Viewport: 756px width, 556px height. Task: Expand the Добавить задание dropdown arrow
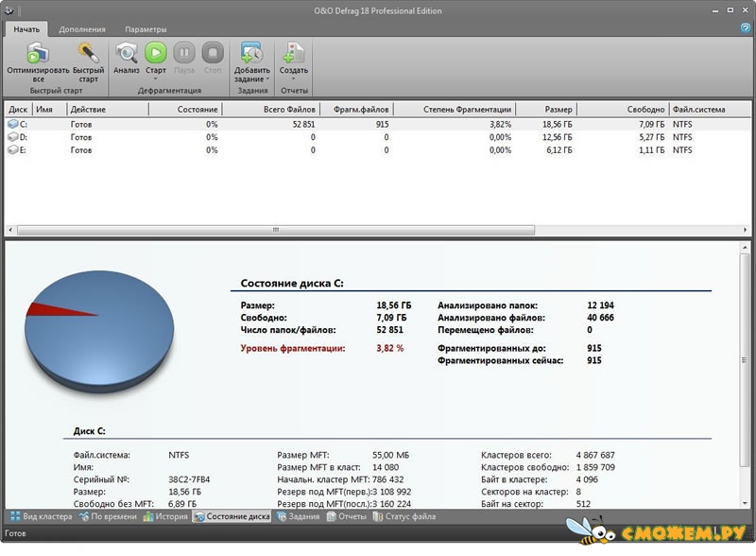pyautogui.click(x=267, y=79)
